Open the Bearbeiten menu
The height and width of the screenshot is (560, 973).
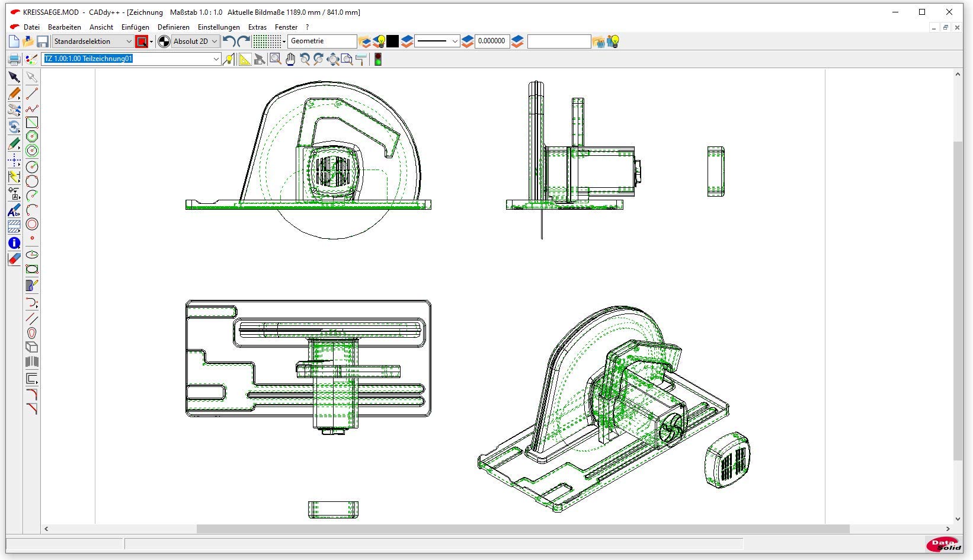tap(65, 27)
